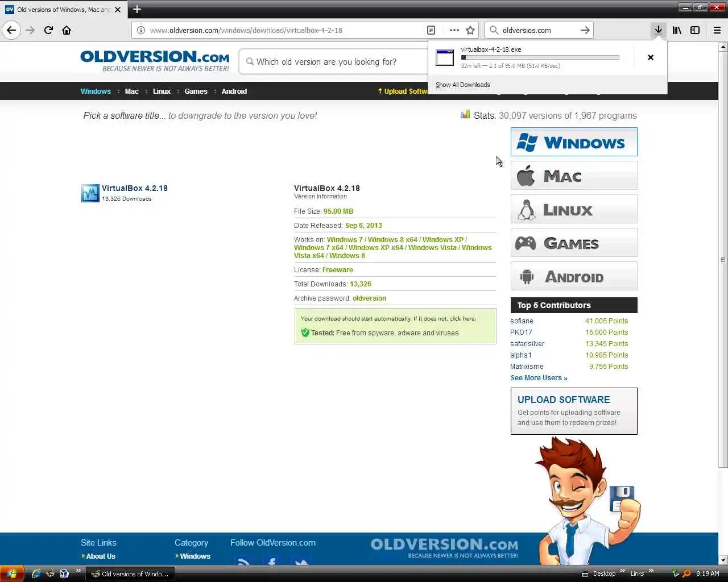The width and height of the screenshot is (728, 582).
Task: Click the VirtualBox 4.2.18 title link
Action: (x=135, y=188)
